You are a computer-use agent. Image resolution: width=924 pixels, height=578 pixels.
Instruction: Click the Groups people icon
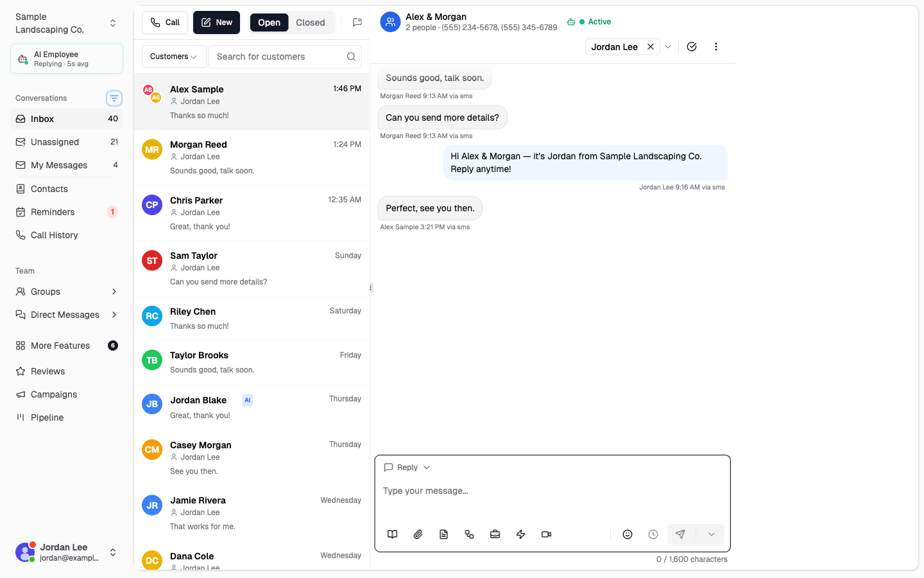21,292
